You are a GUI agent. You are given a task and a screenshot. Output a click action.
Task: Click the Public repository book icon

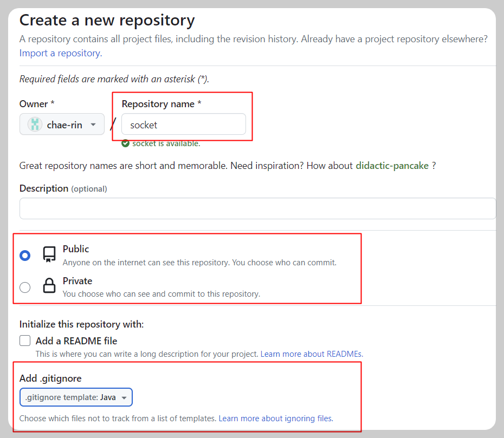click(49, 254)
